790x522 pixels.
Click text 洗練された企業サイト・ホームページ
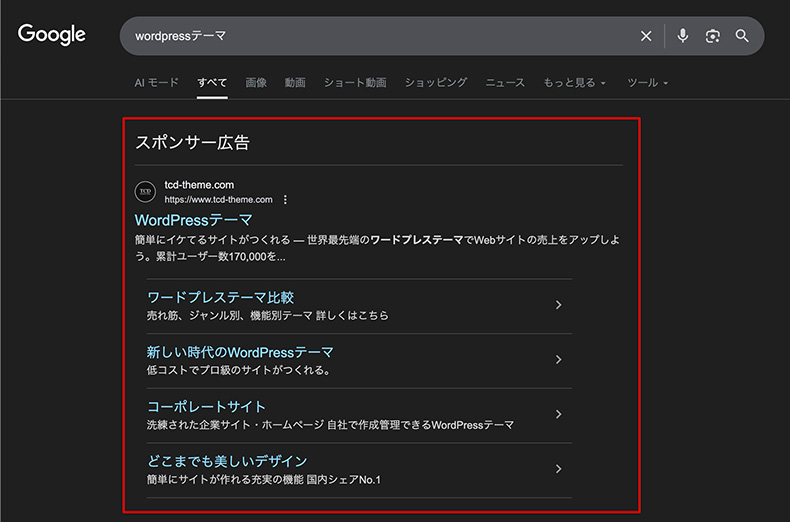pos(235,425)
